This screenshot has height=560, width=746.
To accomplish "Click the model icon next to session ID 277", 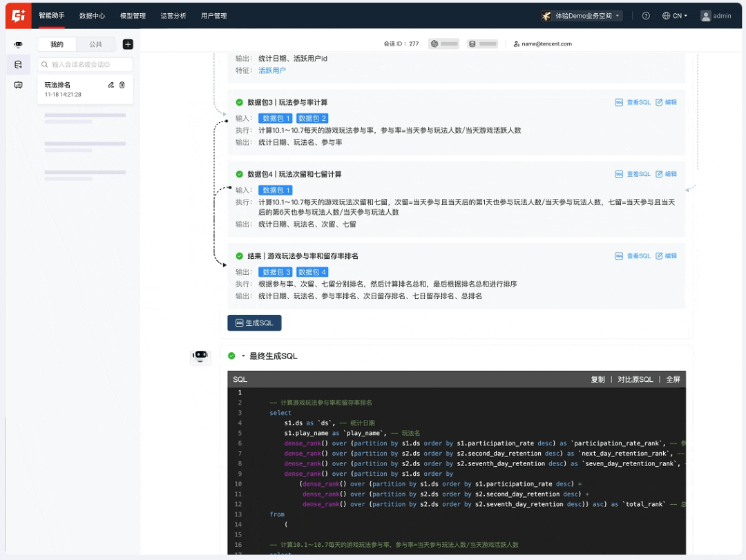I will pyautogui.click(x=434, y=44).
